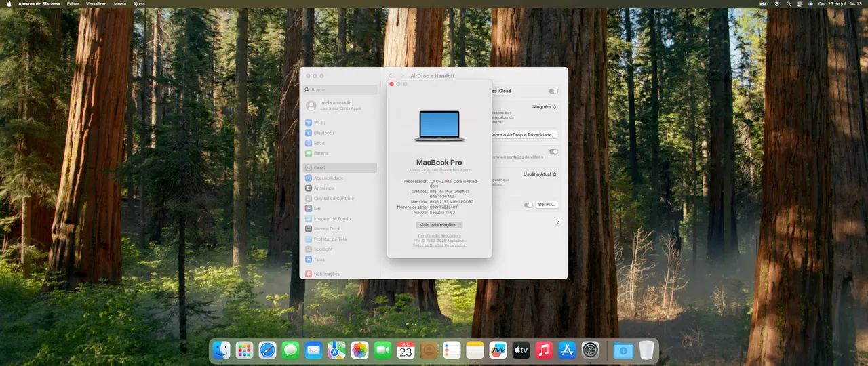Click the Buscar search field
Image resolution: width=868 pixels, height=366 pixels.
[340, 89]
